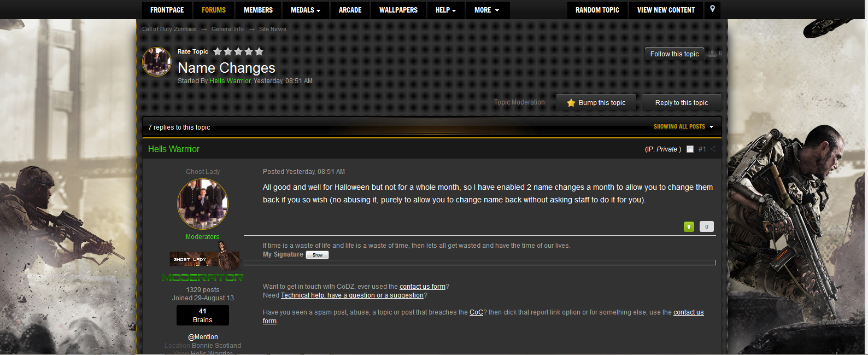
Task: Click the followers icon next to Follow button
Action: click(x=712, y=54)
